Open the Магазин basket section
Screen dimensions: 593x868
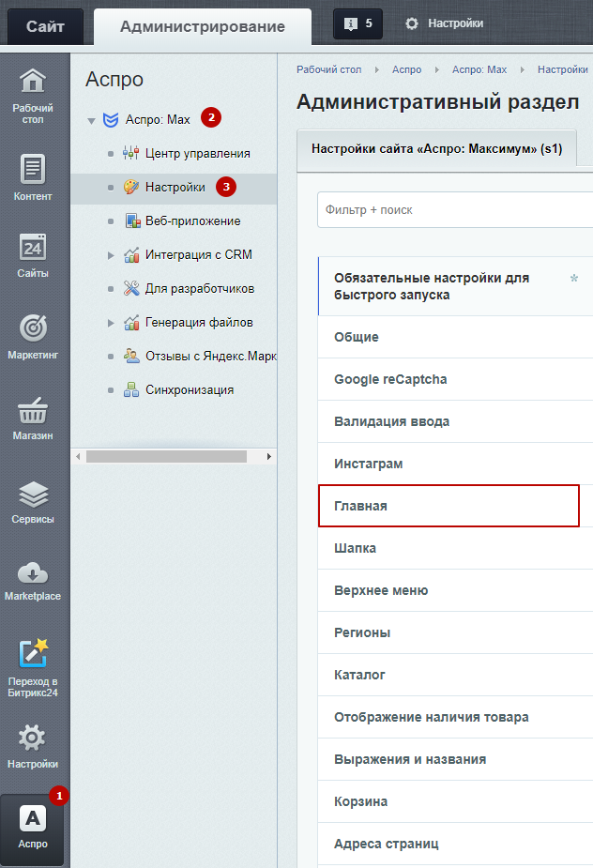(33, 418)
